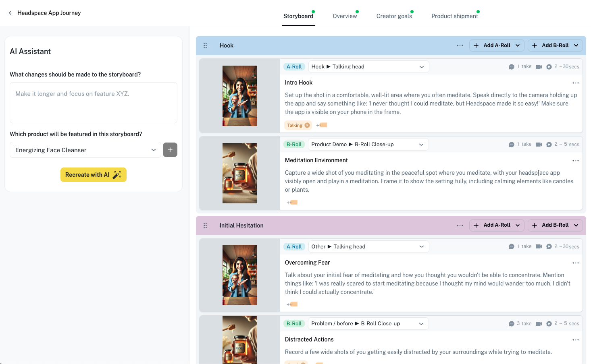Click the Meditation Environment take comment icon

pos(512,145)
